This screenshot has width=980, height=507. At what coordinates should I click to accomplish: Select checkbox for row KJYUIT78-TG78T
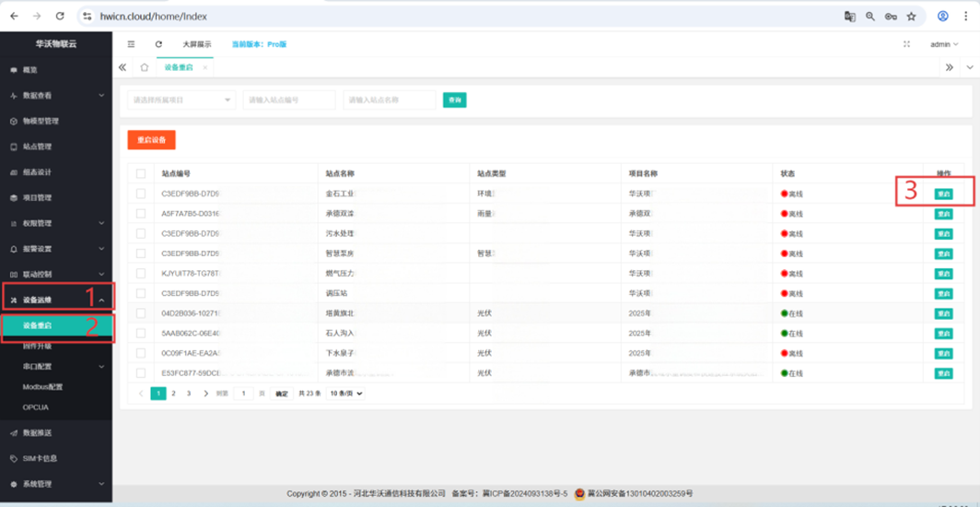(x=141, y=274)
